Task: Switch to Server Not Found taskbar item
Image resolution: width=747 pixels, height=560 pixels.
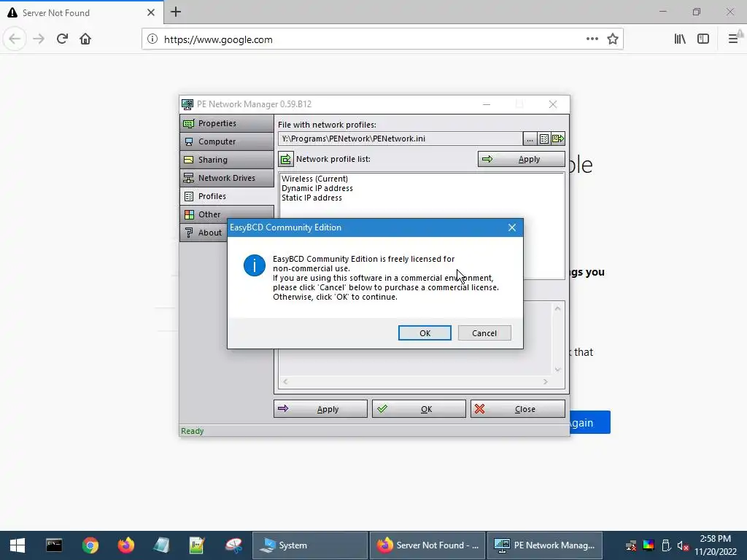Action: click(x=427, y=545)
